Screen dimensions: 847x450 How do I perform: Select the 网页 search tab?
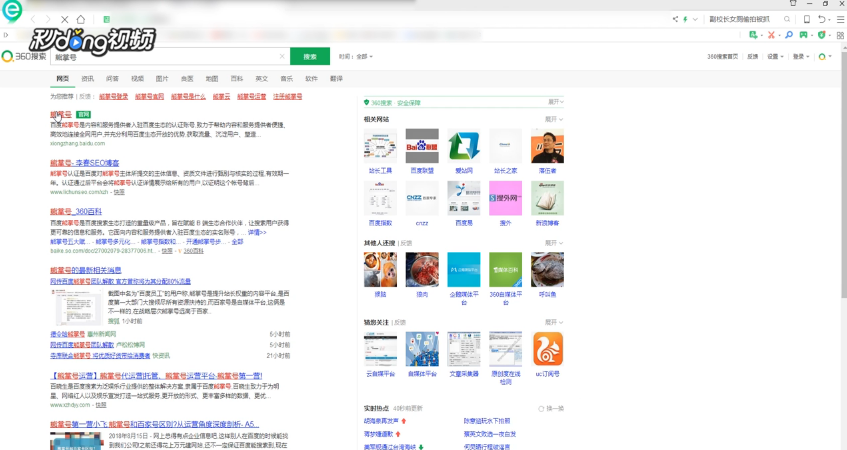(63, 78)
